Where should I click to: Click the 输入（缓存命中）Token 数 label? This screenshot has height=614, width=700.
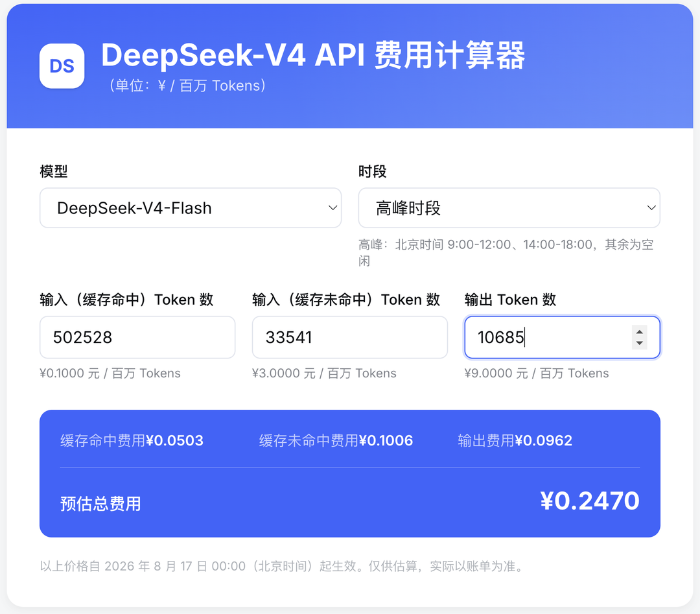click(126, 300)
